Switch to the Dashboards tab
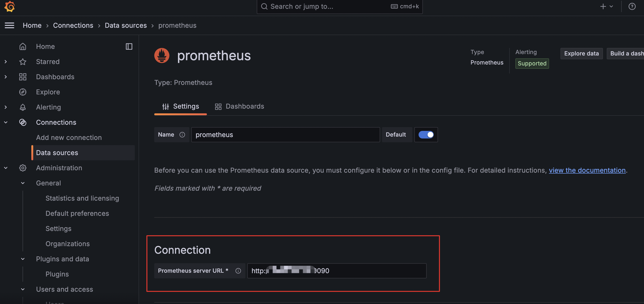The image size is (644, 304). 239,106
